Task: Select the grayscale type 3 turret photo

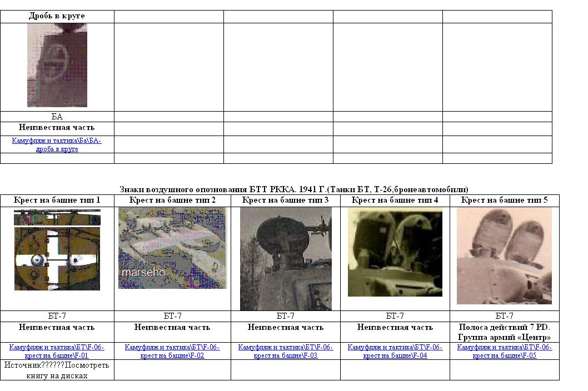Action: click(286, 259)
